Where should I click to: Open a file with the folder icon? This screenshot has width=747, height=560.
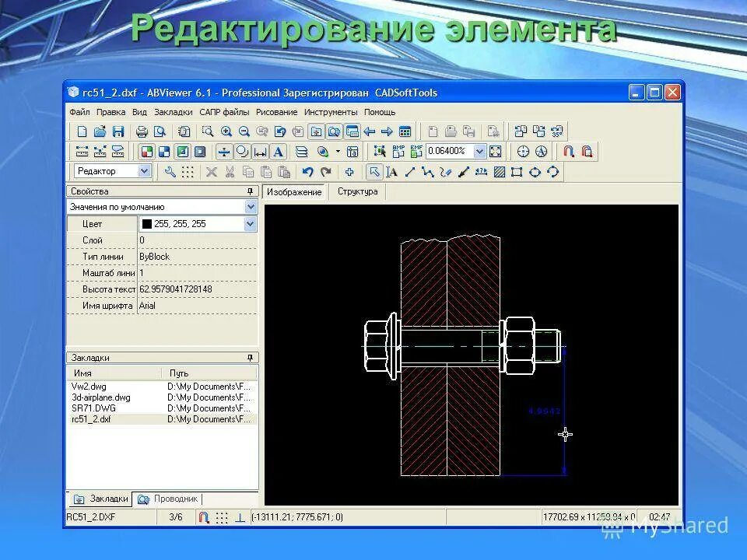pyautogui.click(x=100, y=132)
